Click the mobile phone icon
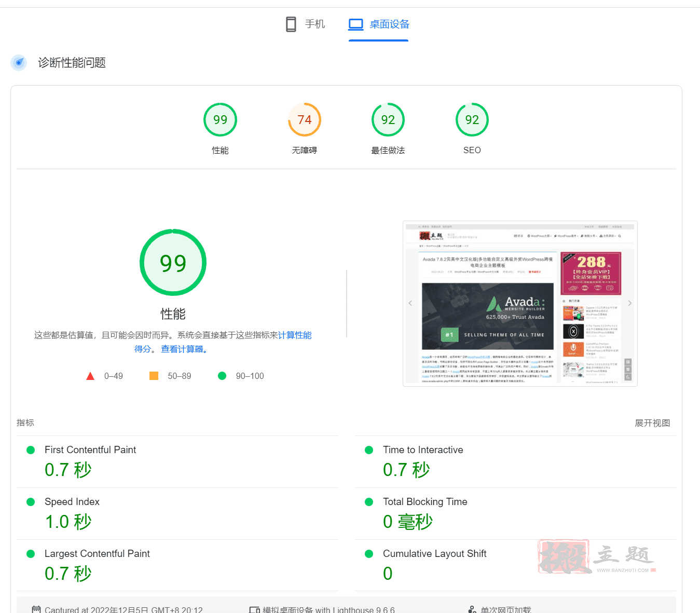Screen dimensions: 700x613 coord(291,24)
